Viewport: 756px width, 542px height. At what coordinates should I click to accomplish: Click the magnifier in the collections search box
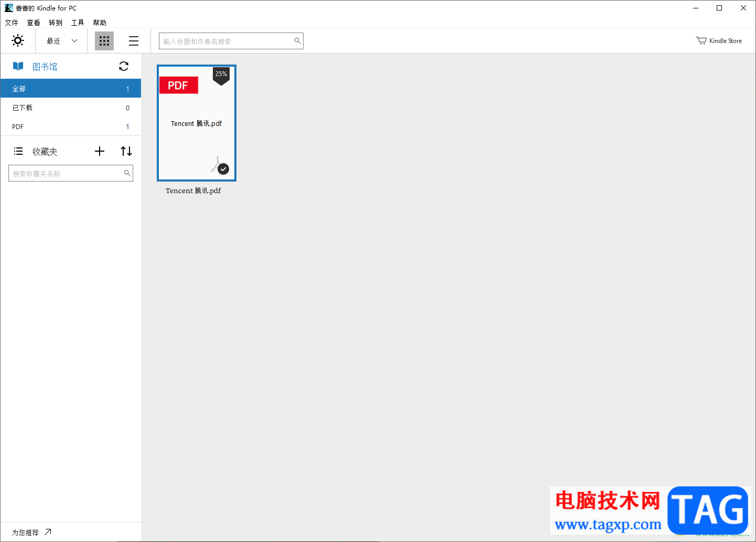pos(127,173)
